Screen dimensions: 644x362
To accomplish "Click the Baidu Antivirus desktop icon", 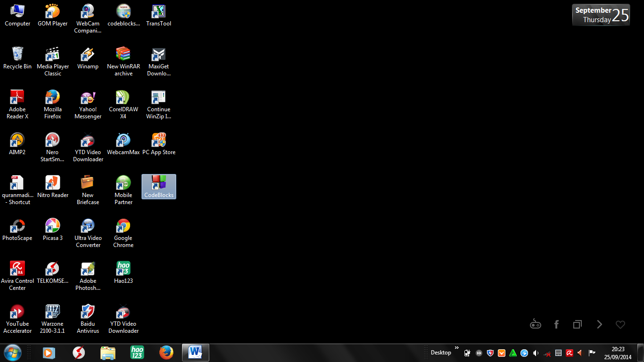I will tap(88, 319).
